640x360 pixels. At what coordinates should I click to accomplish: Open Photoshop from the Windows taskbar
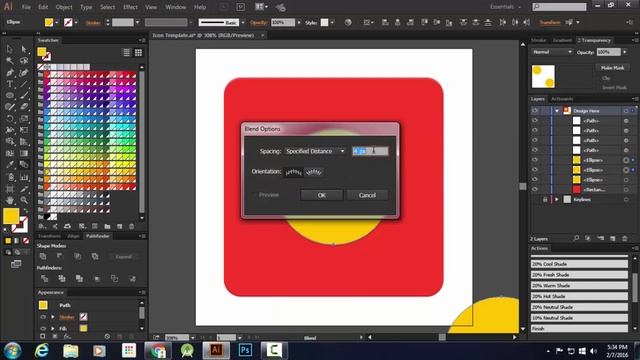[x=245, y=350]
